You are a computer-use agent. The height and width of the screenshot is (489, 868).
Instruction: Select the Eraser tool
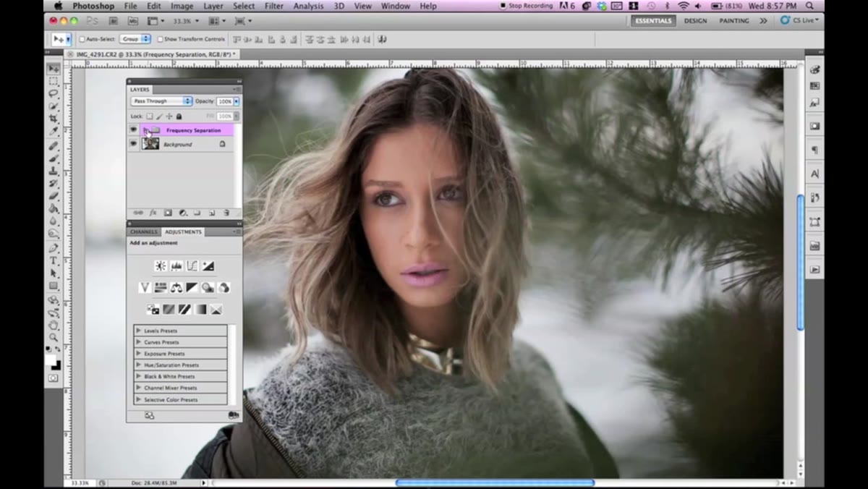54,195
